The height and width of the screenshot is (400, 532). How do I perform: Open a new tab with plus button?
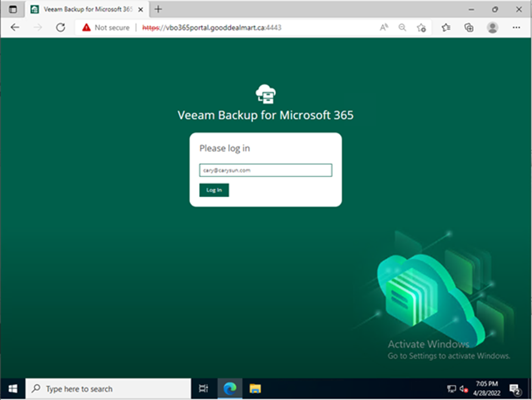pyautogui.click(x=158, y=9)
